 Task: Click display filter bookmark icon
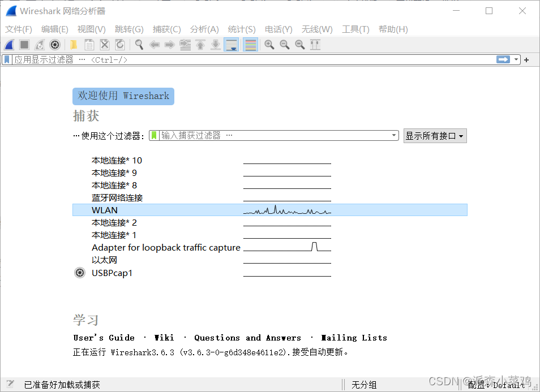[x=7, y=60]
